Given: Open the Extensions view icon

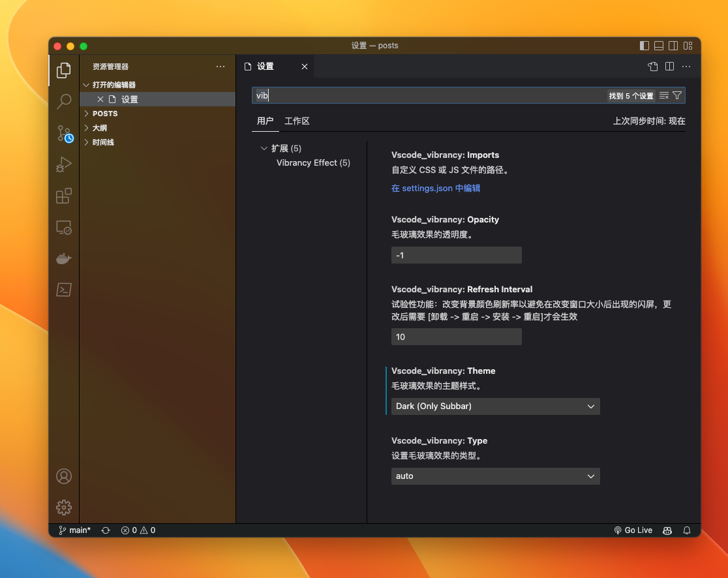Looking at the screenshot, I should (64, 196).
